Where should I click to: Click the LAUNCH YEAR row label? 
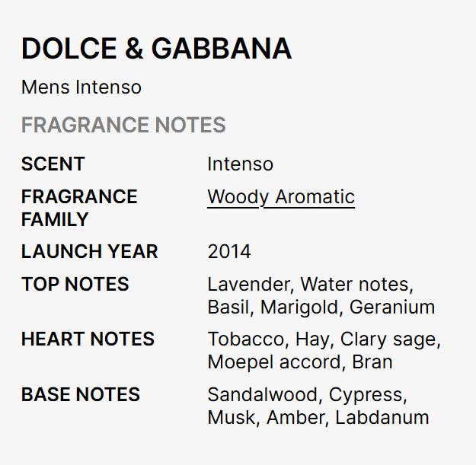(90, 251)
